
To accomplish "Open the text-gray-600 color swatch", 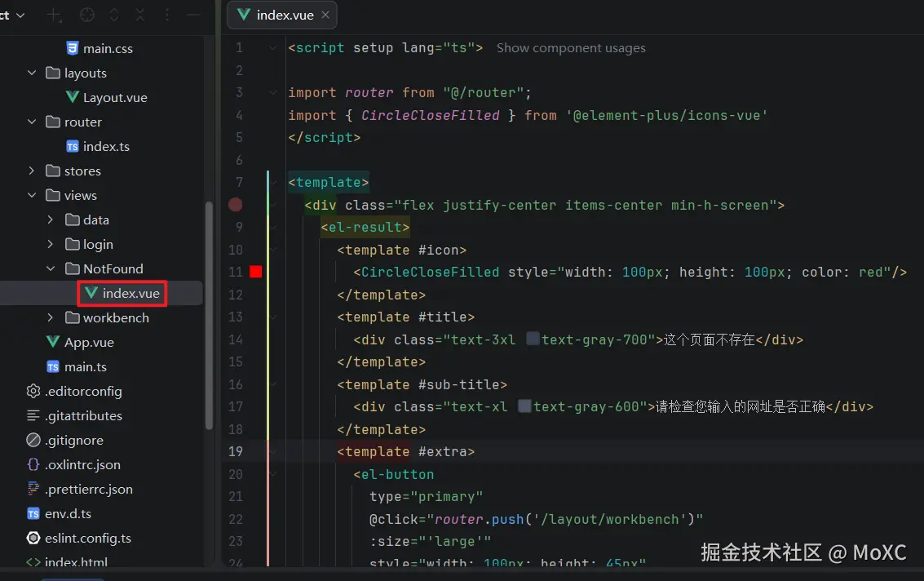I will coord(524,406).
